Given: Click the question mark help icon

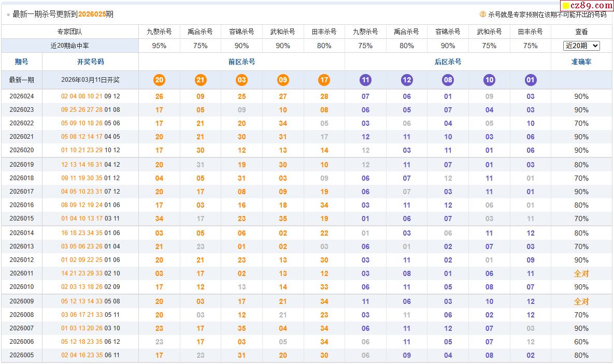Looking at the screenshot, I should (x=483, y=14).
